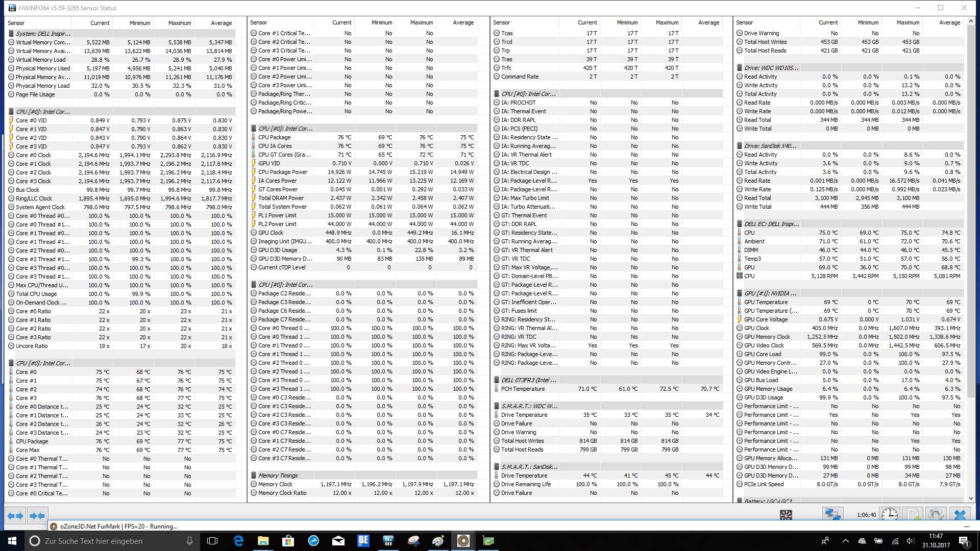980x551 pixels.
Task: Click the expand columns arrows button
Action: (15, 516)
